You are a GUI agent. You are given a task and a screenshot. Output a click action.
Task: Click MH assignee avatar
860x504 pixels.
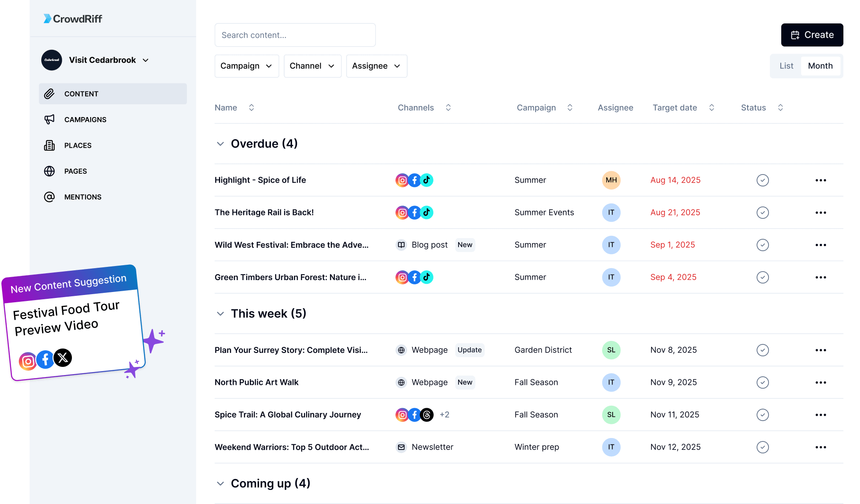[611, 180]
